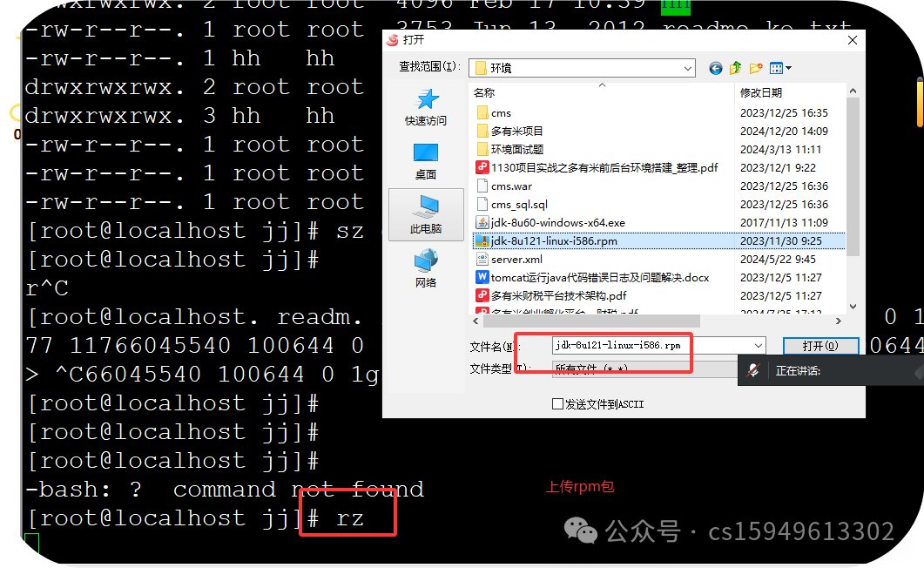
Task: Go back to previous folder in Open dialog
Action: coord(715,68)
